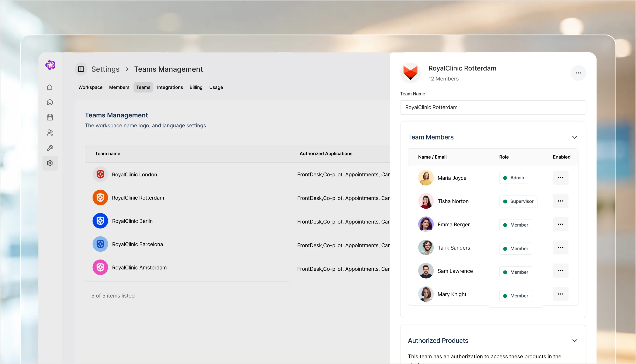Click the Settings breadcrumb link
This screenshot has height=364, width=636.
click(105, 69)
